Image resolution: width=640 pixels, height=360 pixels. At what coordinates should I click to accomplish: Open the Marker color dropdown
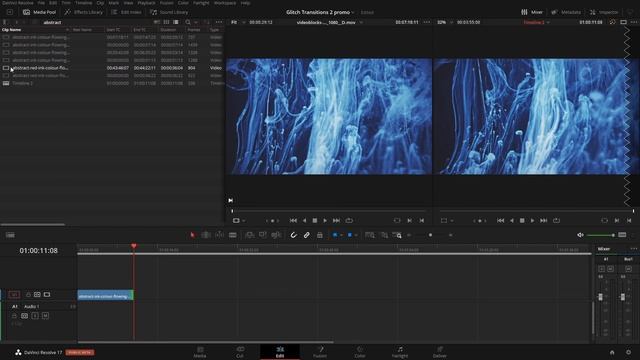[356, 235]
